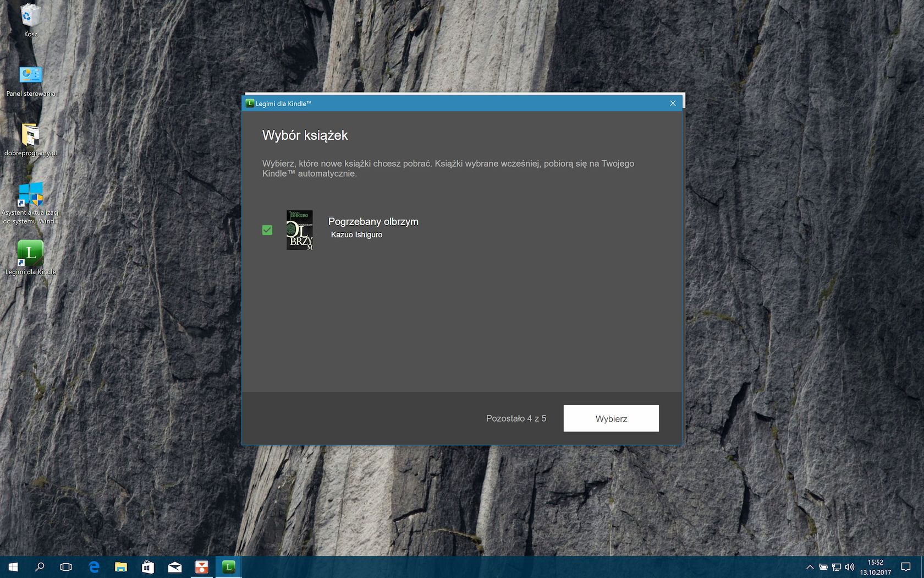The image size is (924, 578).
Task: Open the Windows Start menu
Action: point(13,567)
